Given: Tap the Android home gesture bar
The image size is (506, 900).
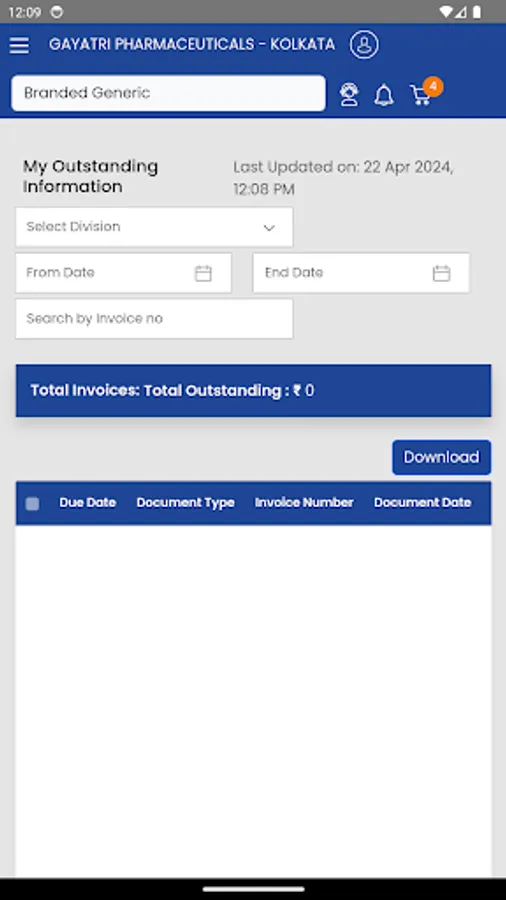Looking at the screenshot, I should (x=253, y=889).
